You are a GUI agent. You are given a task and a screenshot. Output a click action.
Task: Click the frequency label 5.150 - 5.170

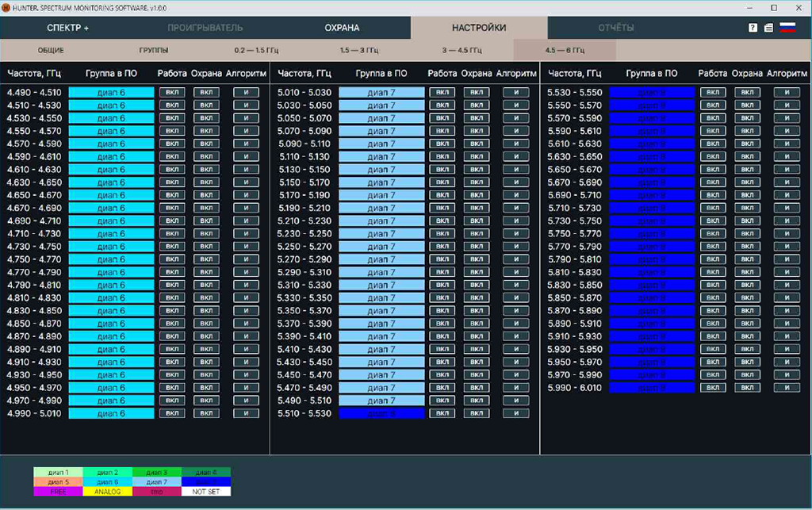pos(304,182)
